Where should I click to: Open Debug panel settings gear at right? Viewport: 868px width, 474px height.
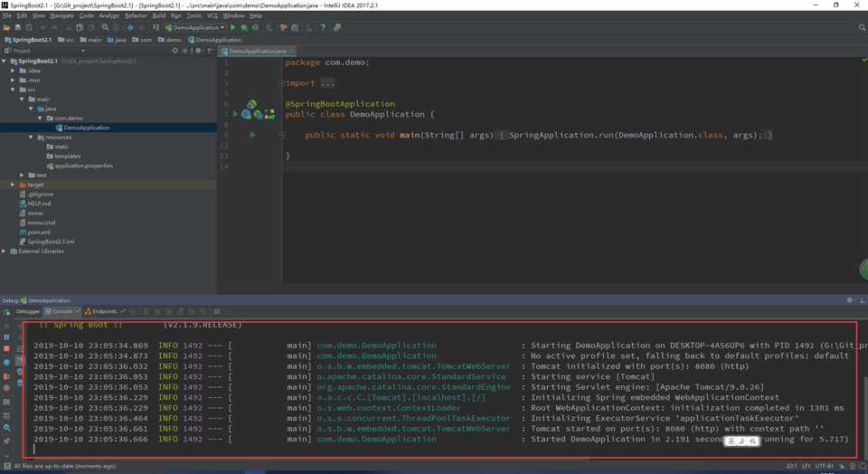(850, 300)
